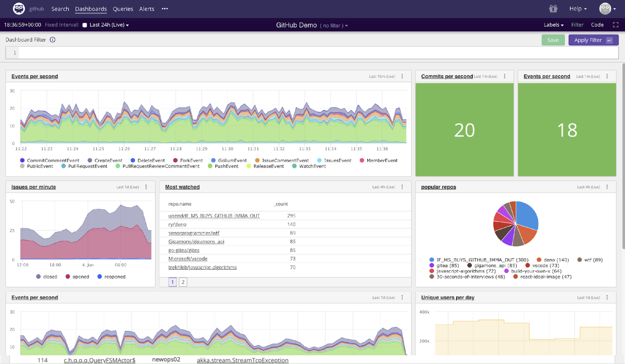Viewport: 625px width, 364px height.
Task: Open the github repository selector
Action: (37, 9)
